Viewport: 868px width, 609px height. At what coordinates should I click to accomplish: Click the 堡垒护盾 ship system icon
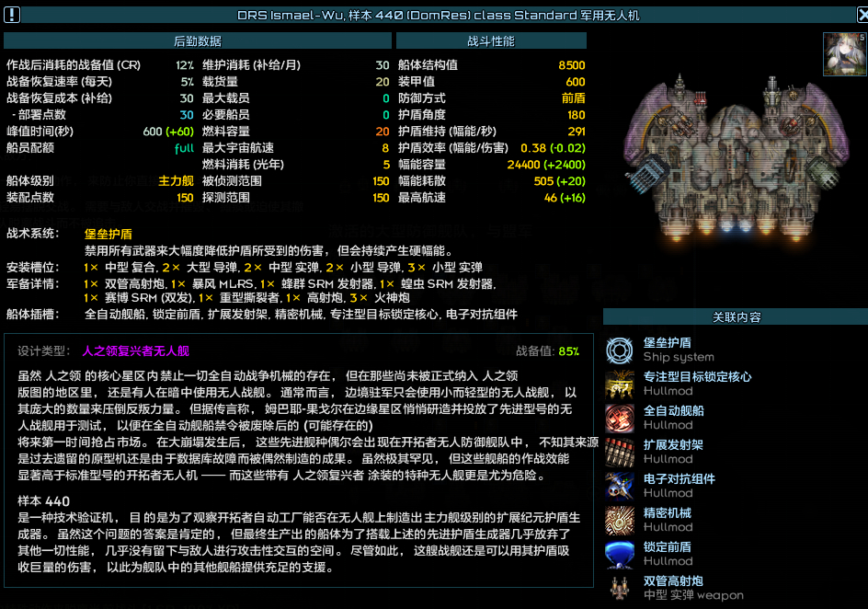click(621, 350)
